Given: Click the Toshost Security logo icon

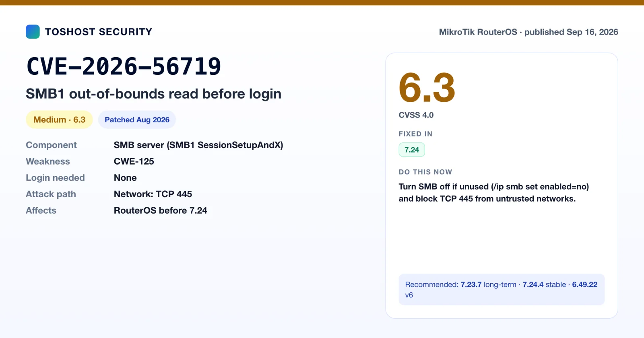Looking at the screenshot, I should pos(33,32).
